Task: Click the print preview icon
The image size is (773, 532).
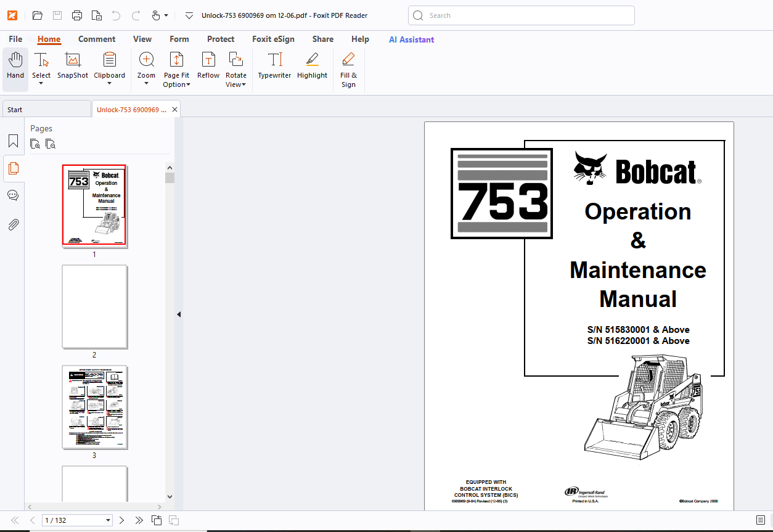Action: 97,15
